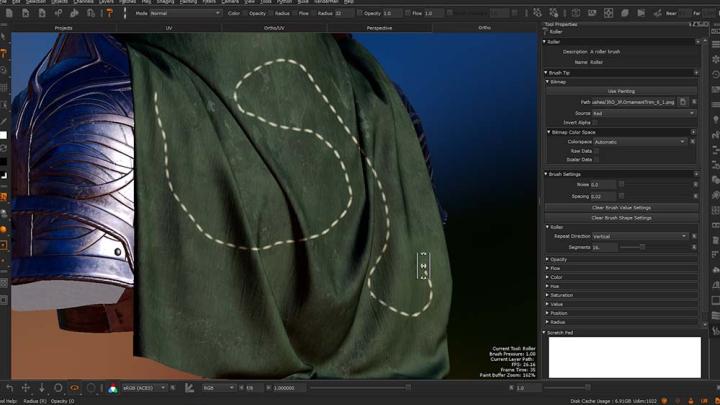Image resolution: width=720 pixels, height=405 pixels.
Task: Click the new project icon in top toolbar
Action: [x=10, y=14]
